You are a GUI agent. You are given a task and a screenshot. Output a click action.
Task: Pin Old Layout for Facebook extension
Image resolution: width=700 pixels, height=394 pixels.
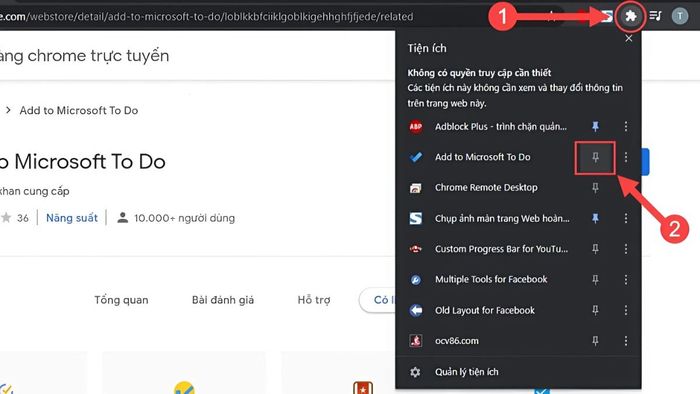595,310
